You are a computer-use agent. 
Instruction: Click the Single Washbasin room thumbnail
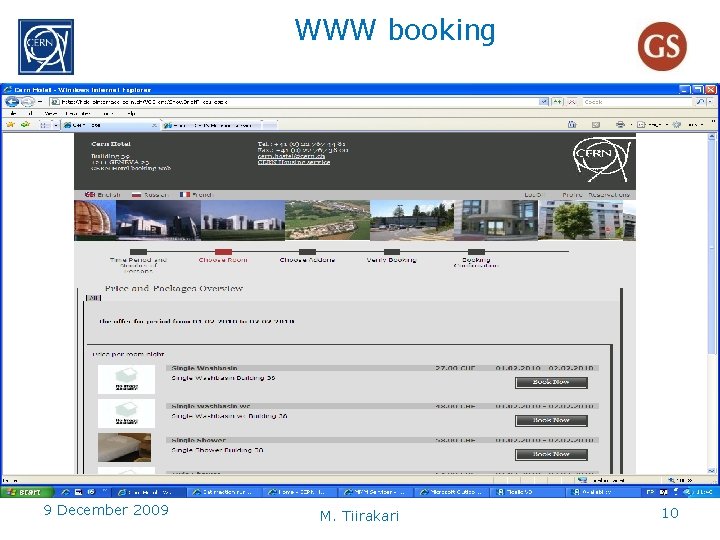[126, 379]
